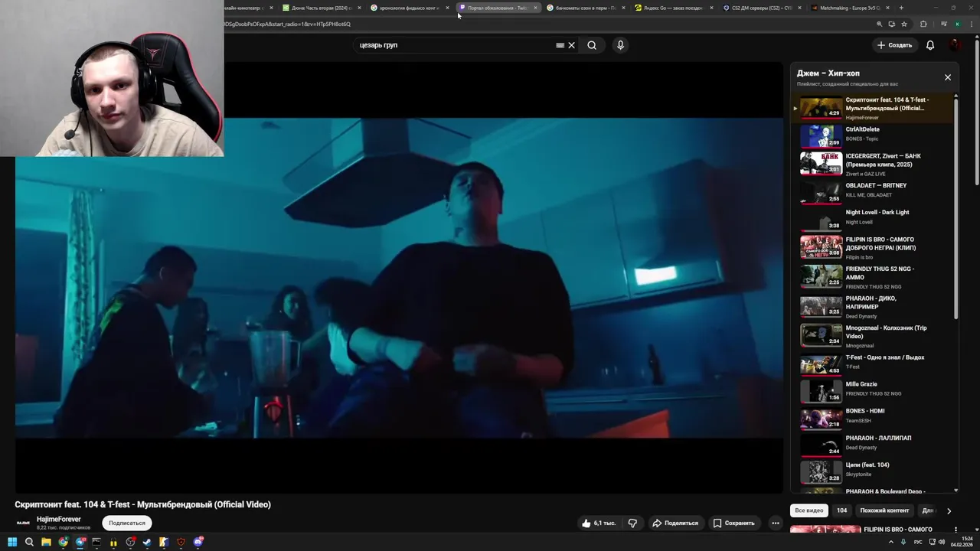The height and width of the screenshot is (551, 980).
Task: Close the Портал обжалования Twitch tab
Action: pyautogui.click(x=535, y=8)
